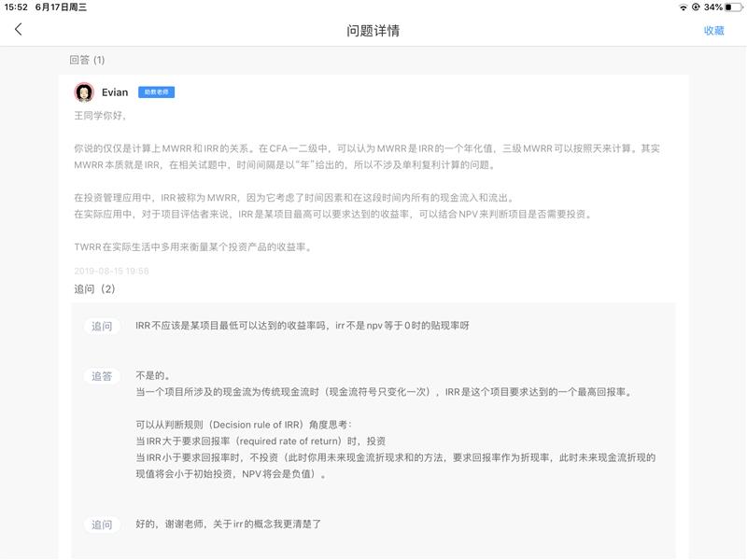Click the reply starting with 不是的

pos(152,375)
